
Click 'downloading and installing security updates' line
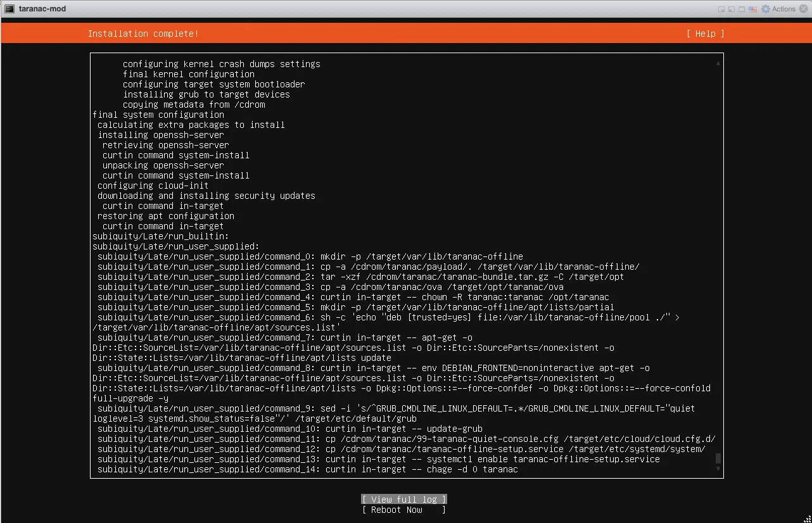[206, 196]
